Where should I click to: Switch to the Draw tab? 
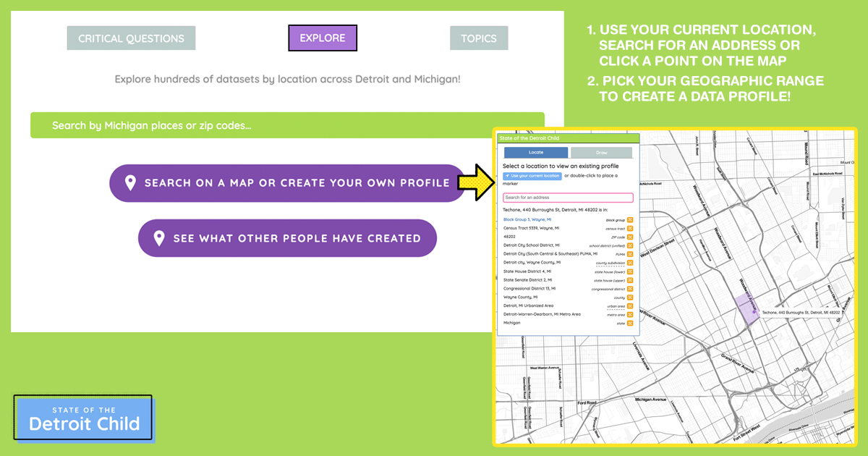click(601, 153)
